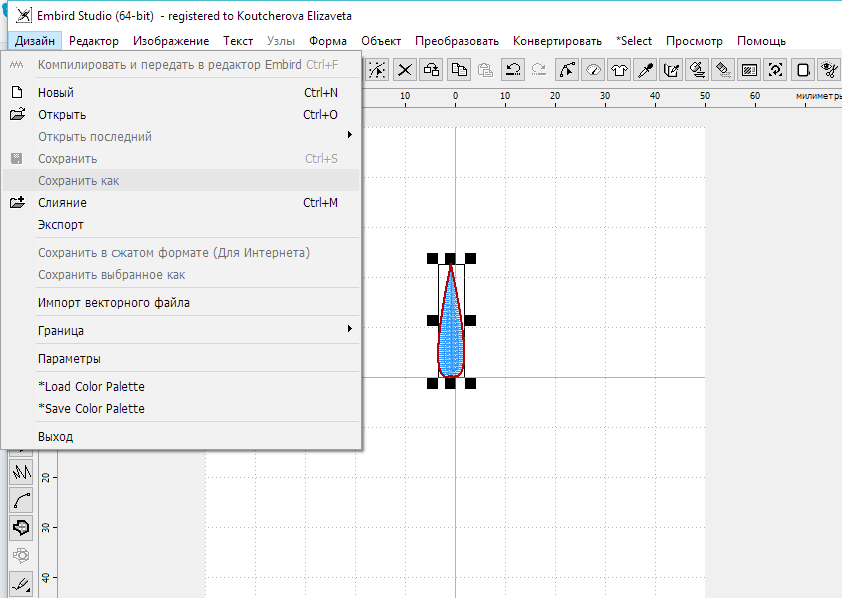Choose 'Выход' to exit
Image resolution: width=842 pixels, height=598 pixels.
click(181, 436)
